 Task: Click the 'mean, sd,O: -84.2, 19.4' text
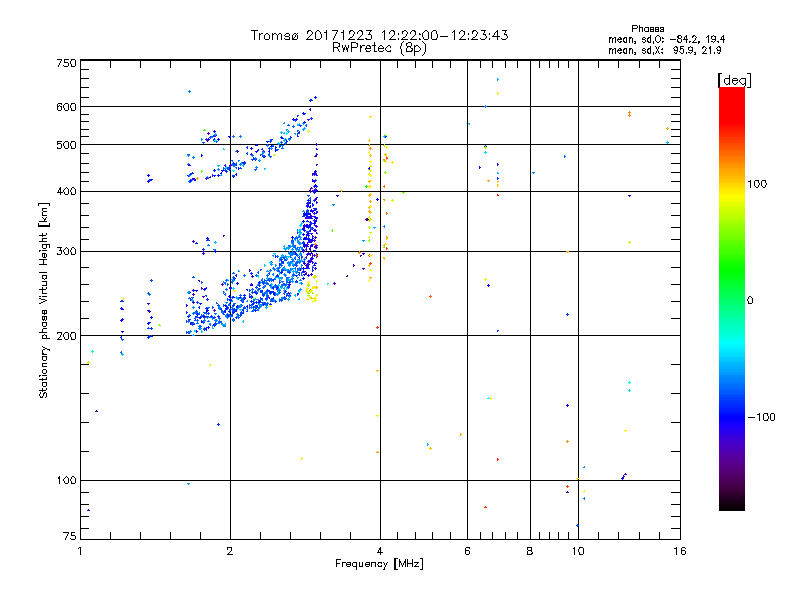(x=666, y=40)
